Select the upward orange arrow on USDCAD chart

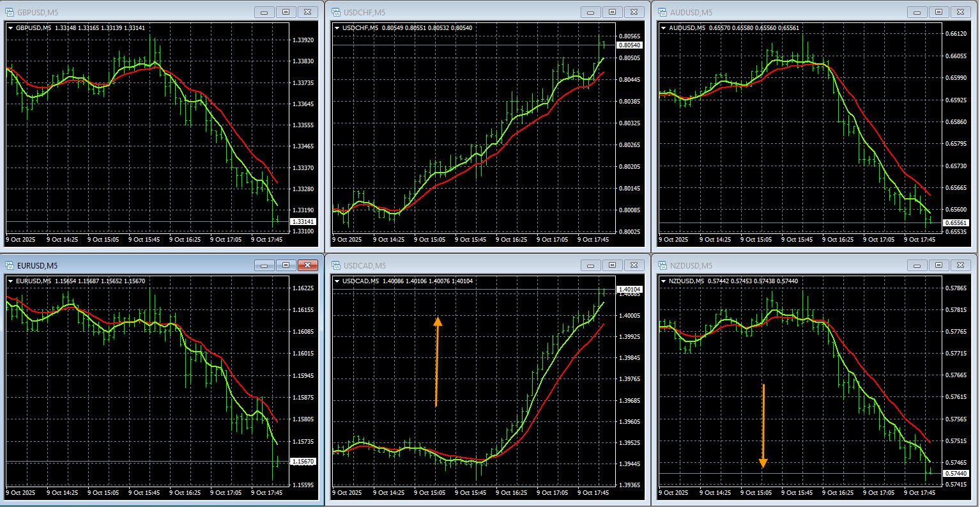click(x=437, y=361)
